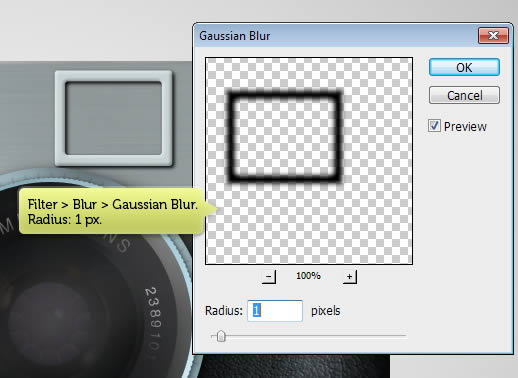518x378 pixels.
Task: Click the "Radius:" field label
Action: click(224, 311)
